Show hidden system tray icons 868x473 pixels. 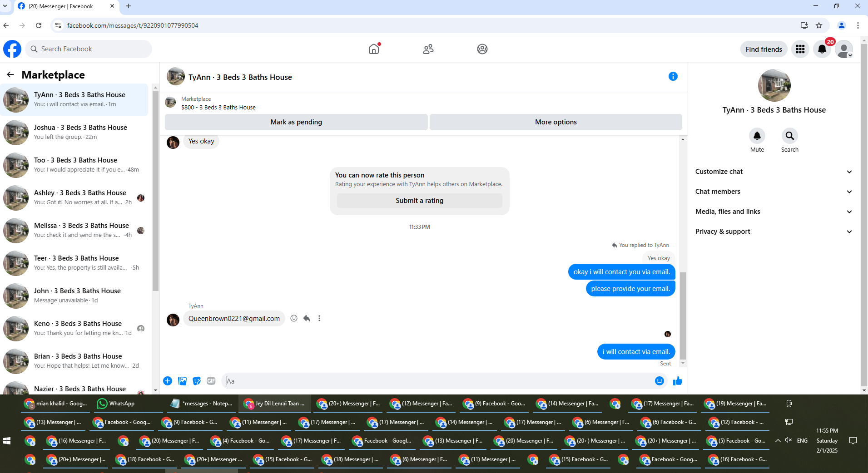[x=778, y=440]
